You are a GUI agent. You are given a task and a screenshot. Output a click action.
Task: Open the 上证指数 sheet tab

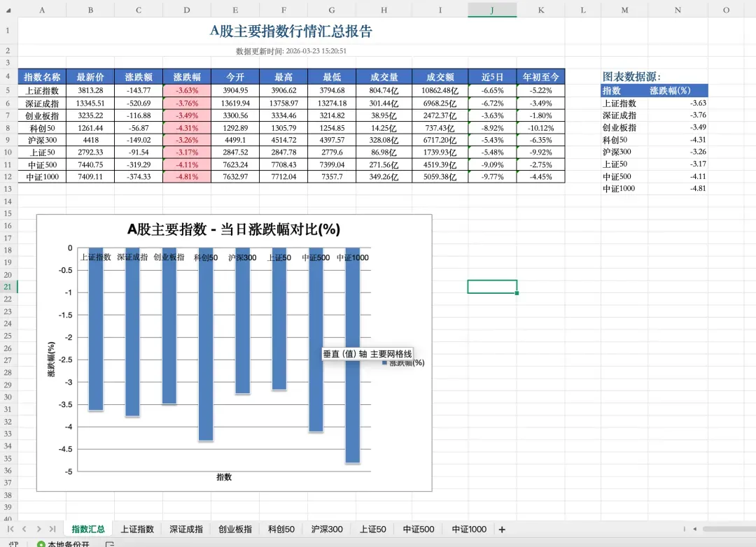coord(136,530)
